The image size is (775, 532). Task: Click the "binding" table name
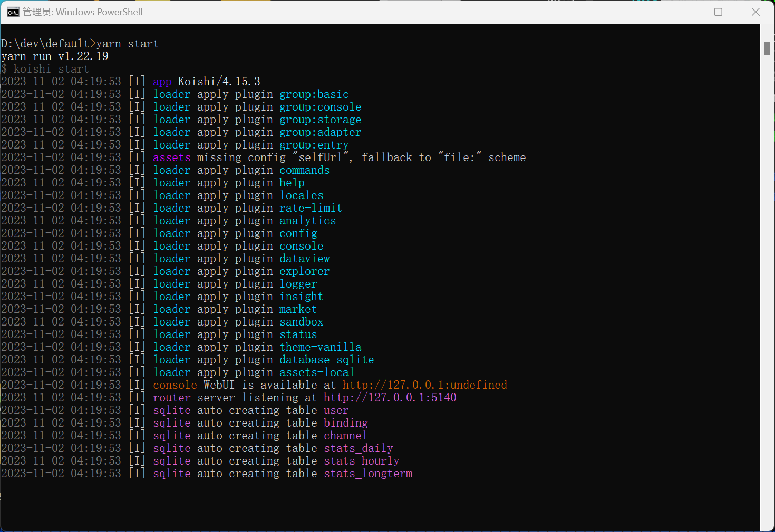click(346, 423)
